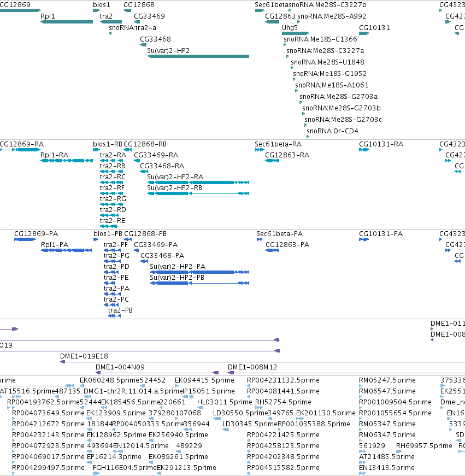
Task: Click the CG33469 gene label
Action: (149, 16)
